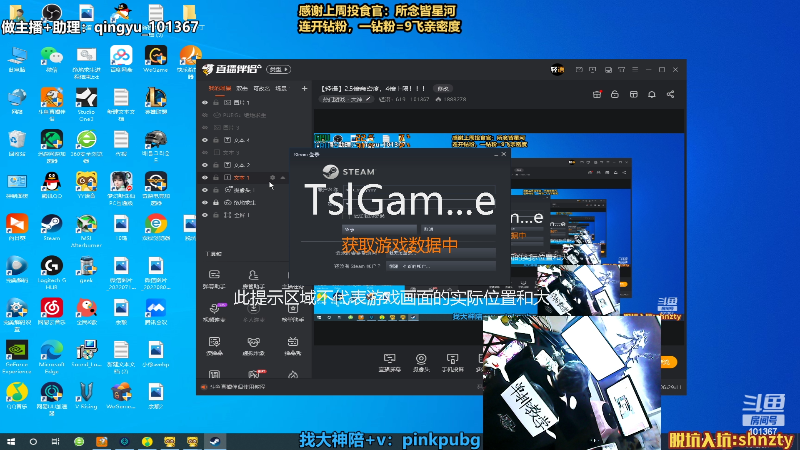Viewport: 800px width, 450px height.
Task: Open the Microsoft Edge desktop icon
Action: point(52,357)
